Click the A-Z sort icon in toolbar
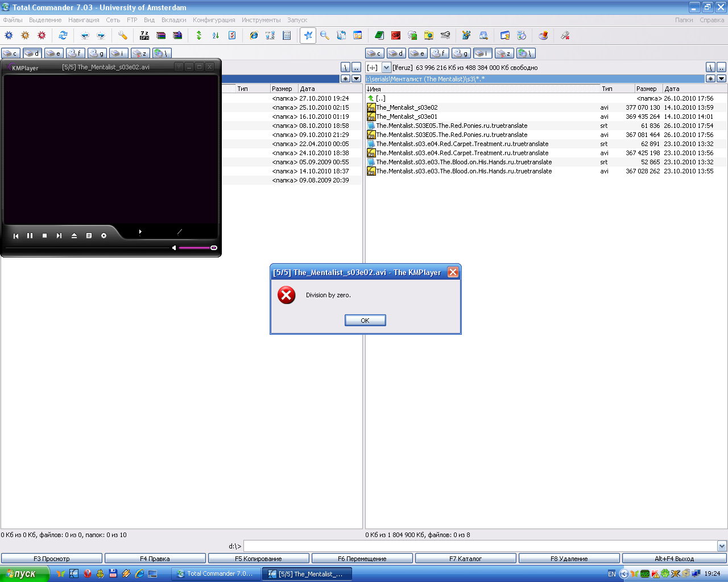This screenshot has height=582, width=728. (x=216, y=35)
